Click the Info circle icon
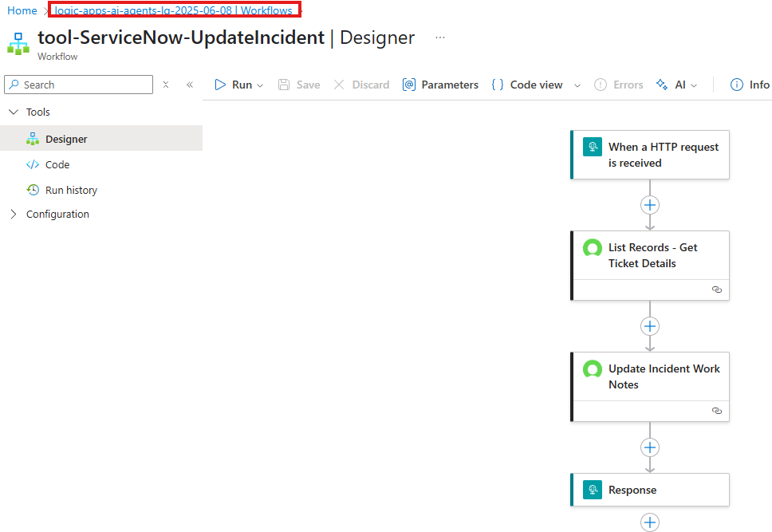This screenshot has height=532, width=772. [737, 85]
